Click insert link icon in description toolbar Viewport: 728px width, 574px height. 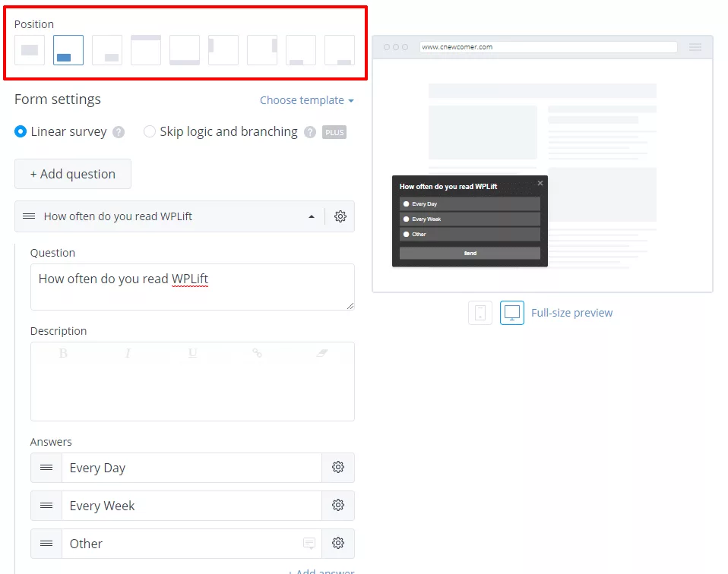point(257,353)
